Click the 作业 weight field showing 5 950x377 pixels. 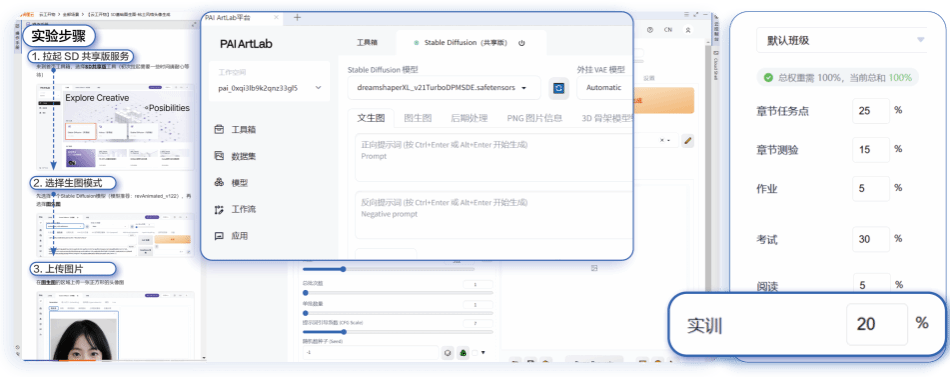click(871, 188)
